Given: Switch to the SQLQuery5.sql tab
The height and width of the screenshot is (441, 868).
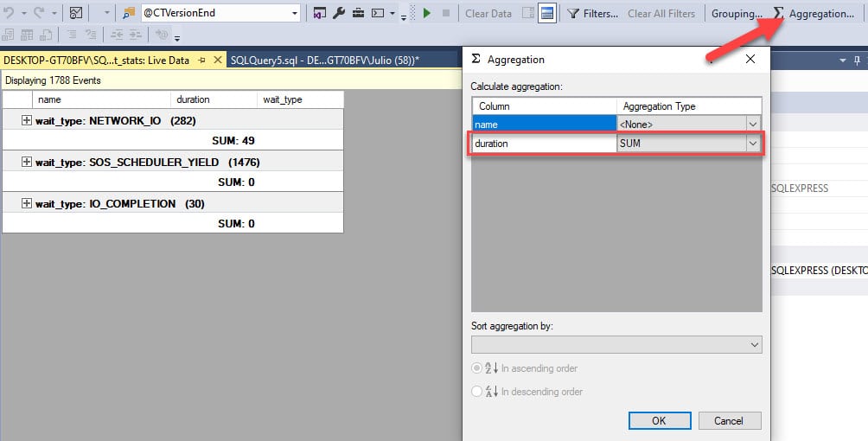Looking at the screenshot, I should 325,60.
